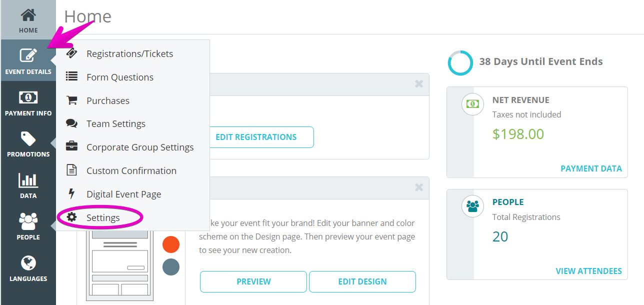Click the EDIT DESIGN button
The height and width of the screenshot is (305, 644).
coord(362,281)
